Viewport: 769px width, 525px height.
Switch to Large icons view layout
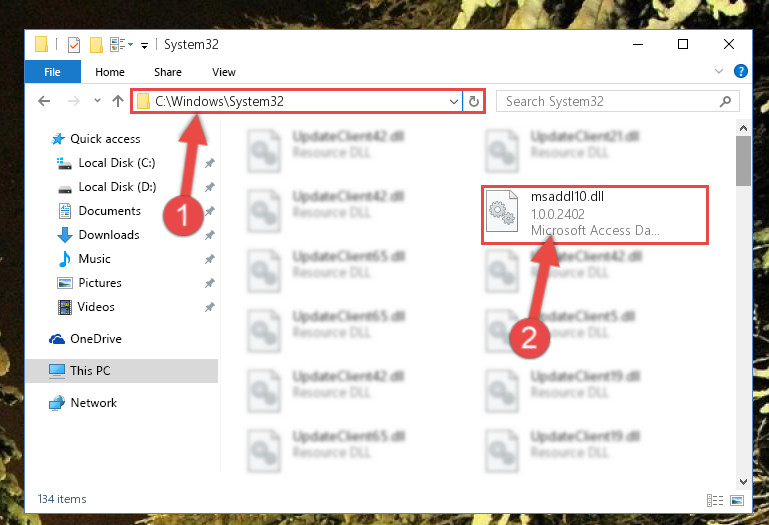(x=737, y=500)
